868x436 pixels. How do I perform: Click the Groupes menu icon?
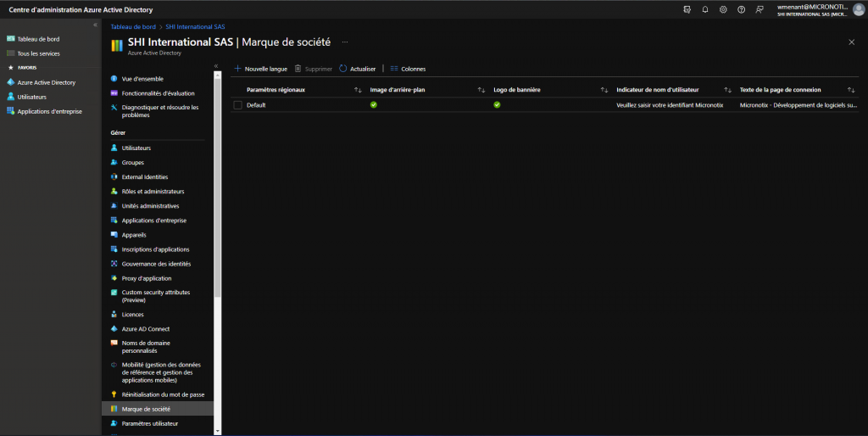coord(114,162)
